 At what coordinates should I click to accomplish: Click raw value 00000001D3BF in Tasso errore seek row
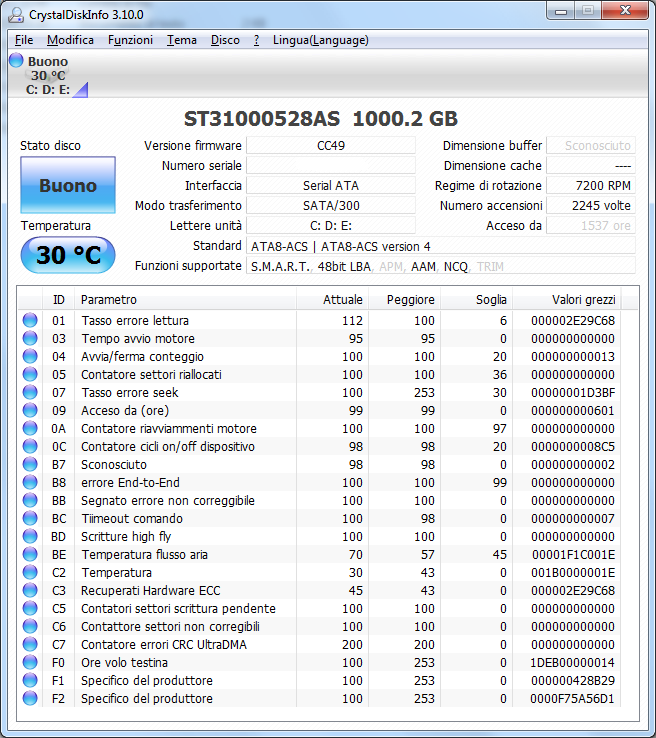tap(573, 393)
